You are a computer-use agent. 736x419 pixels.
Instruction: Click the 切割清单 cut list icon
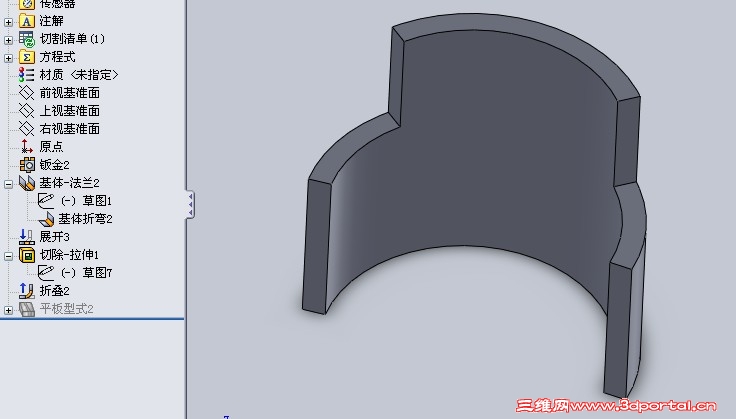tap(27, 39)
